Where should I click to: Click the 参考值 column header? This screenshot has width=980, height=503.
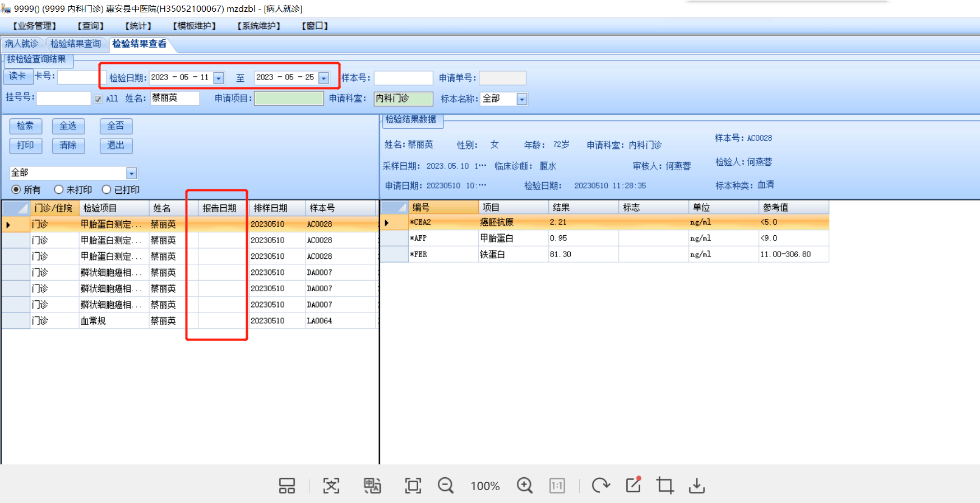(793, 207)
